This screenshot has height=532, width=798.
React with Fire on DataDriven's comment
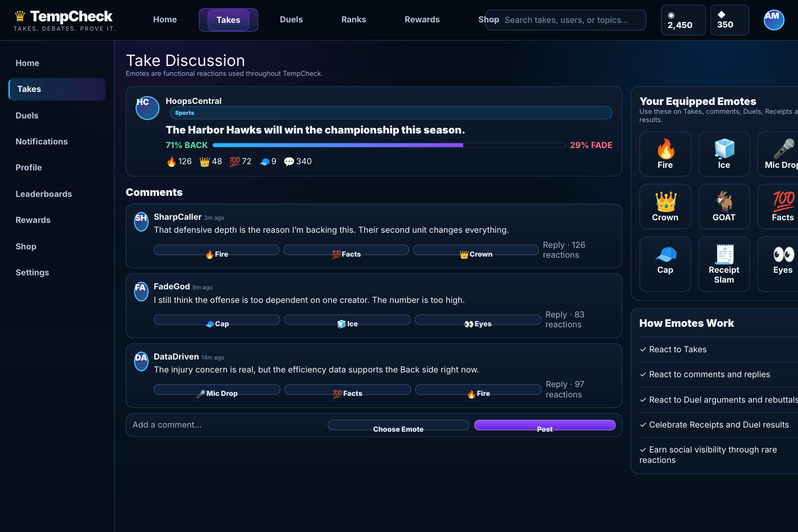[x=478, y=390]
